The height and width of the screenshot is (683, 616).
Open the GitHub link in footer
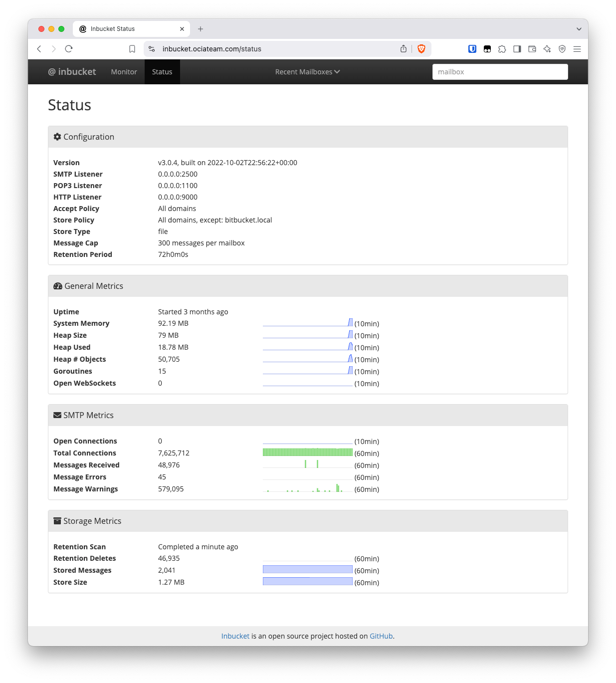tap(381, 636)
